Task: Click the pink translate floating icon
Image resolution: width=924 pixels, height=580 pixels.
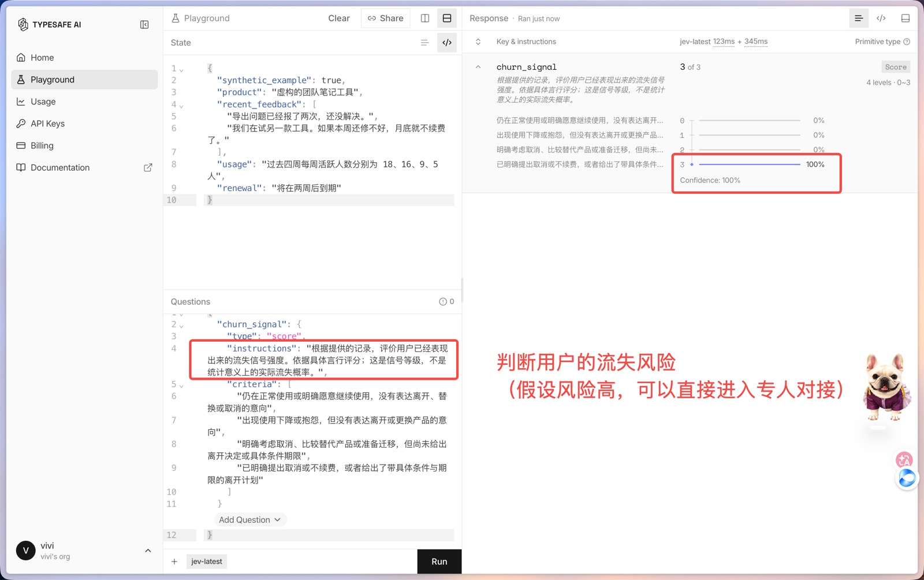Action: (904, 460)
